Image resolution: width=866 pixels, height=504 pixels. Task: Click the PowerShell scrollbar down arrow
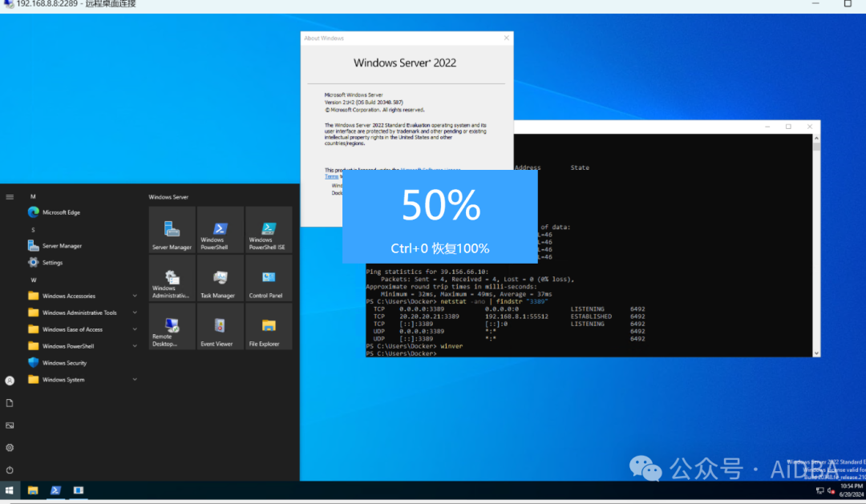(816, 353)
